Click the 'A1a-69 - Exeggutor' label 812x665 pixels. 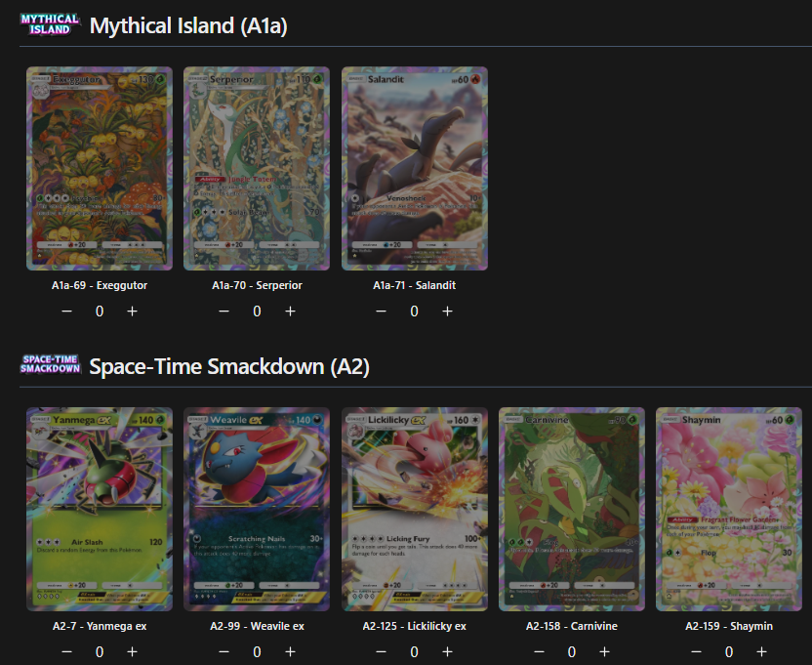coord(100,285)
